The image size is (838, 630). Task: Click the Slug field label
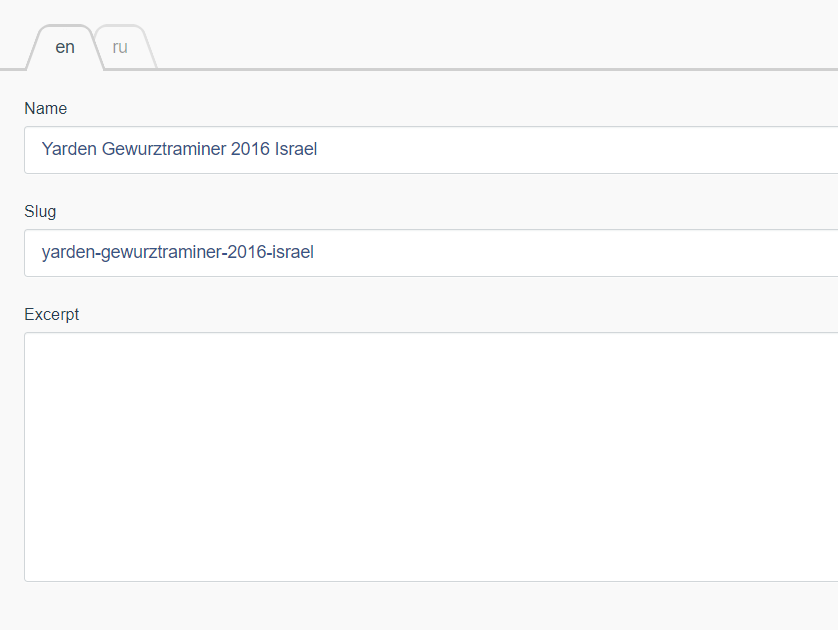tap(40, 212)
